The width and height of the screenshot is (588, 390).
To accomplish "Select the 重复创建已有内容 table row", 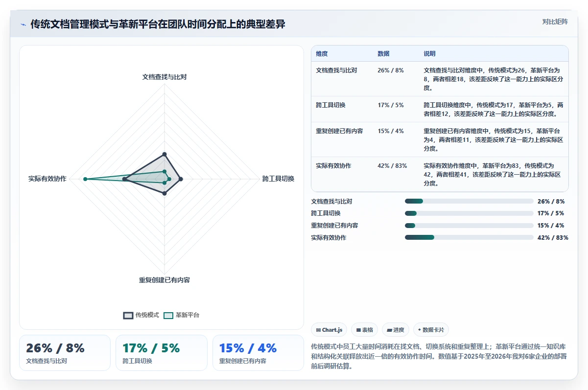I will tap(440, 139).
